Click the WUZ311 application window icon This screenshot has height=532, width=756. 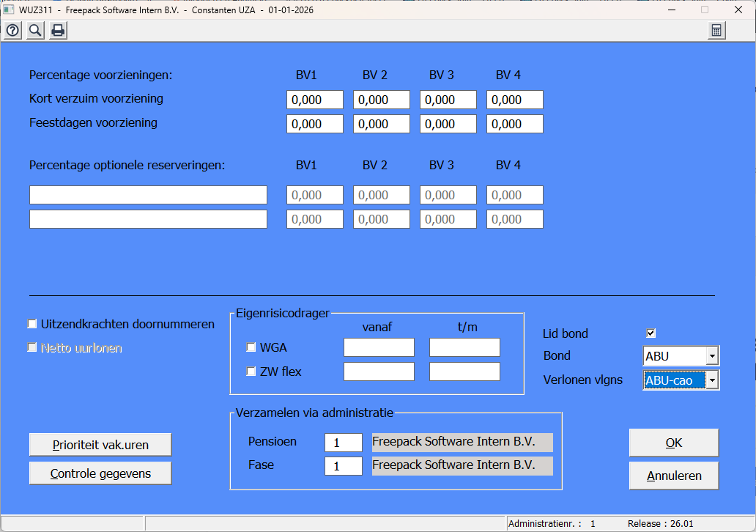(x=10, y=10)
